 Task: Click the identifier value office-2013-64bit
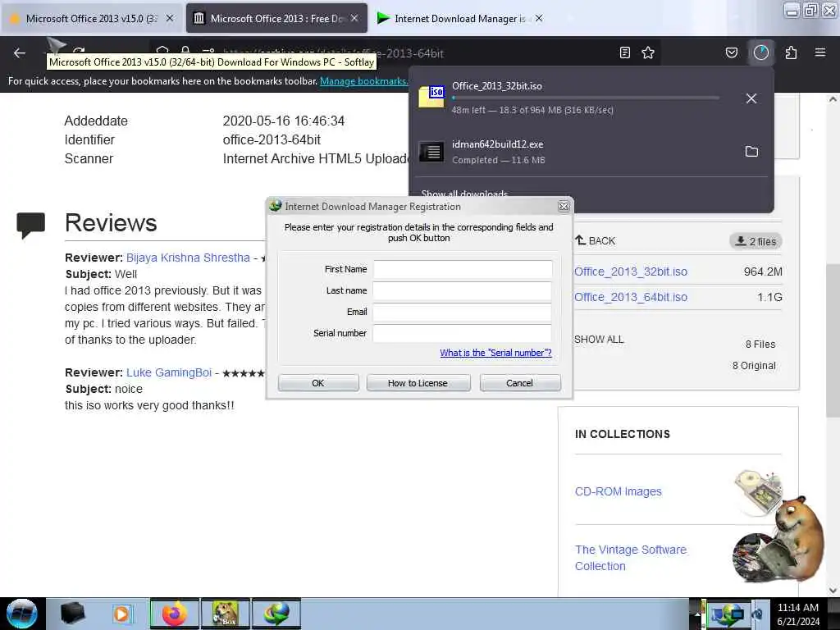pyautogui.click(x=272, y=139)
